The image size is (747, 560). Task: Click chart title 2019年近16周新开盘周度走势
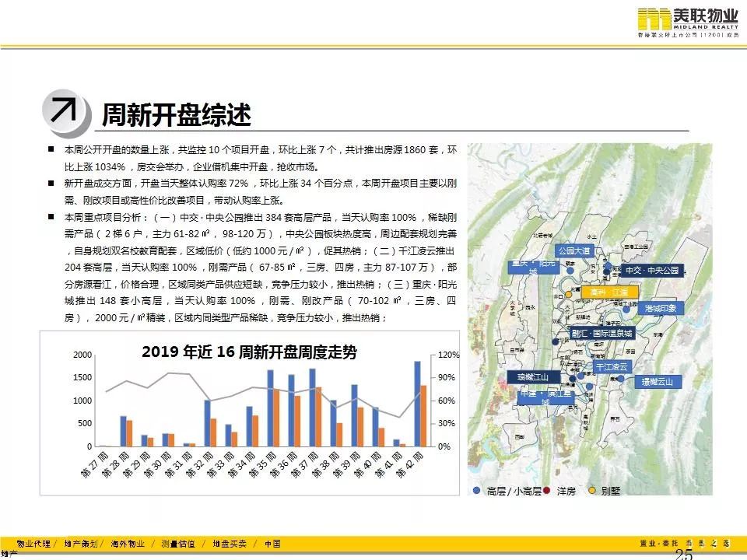tap(249, 352)
